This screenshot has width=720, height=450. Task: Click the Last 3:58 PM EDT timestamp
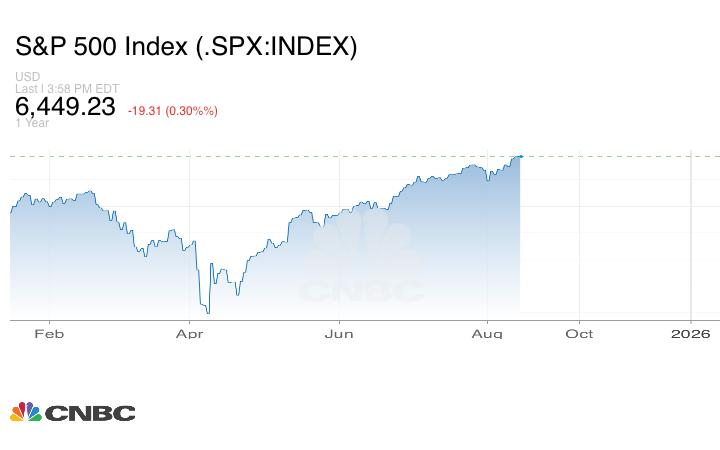(67, 89)
